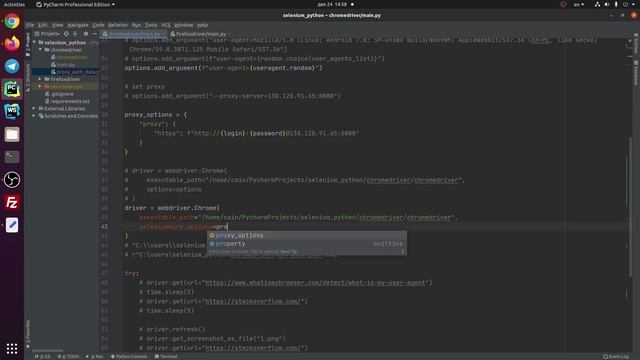Open Telegram from the dock

[12, 66]
